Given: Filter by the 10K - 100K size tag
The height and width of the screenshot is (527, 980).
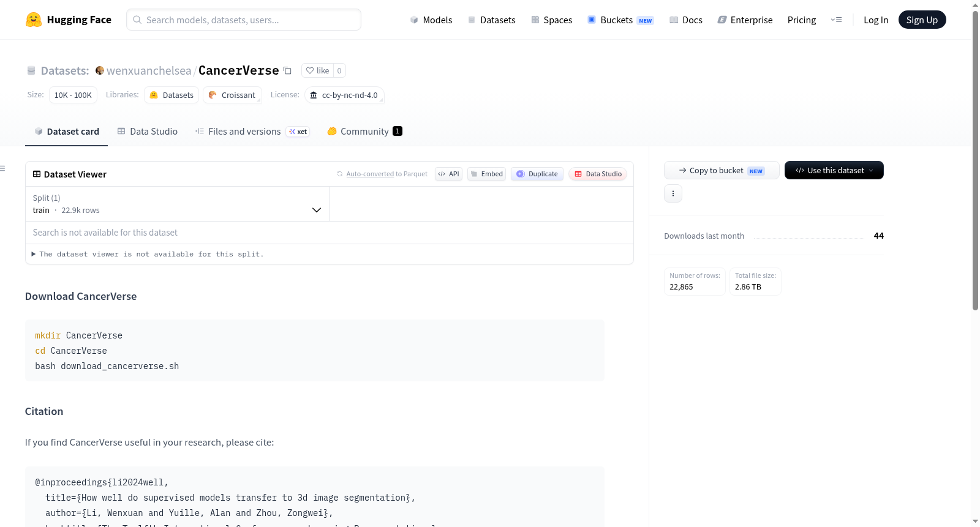Looking at the screenshot, I should [73, 95].
